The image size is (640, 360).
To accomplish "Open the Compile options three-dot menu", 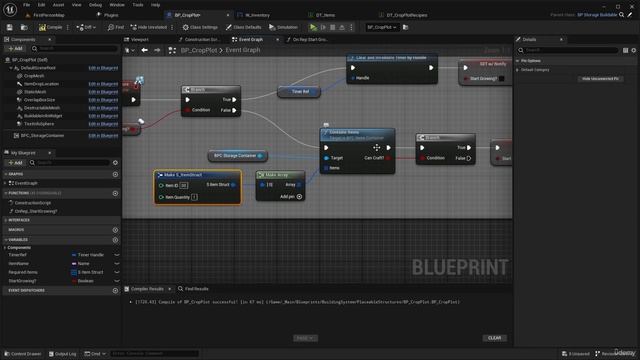I will pyautogui.click(x=68, y=27).
